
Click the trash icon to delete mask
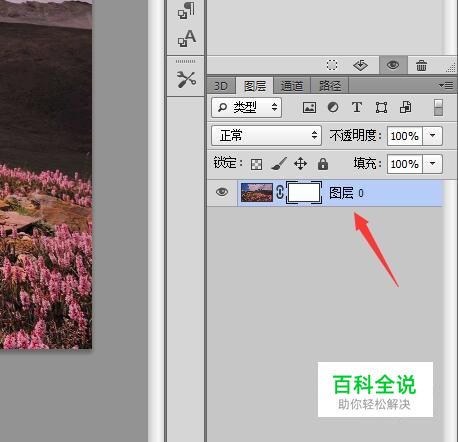421,65
